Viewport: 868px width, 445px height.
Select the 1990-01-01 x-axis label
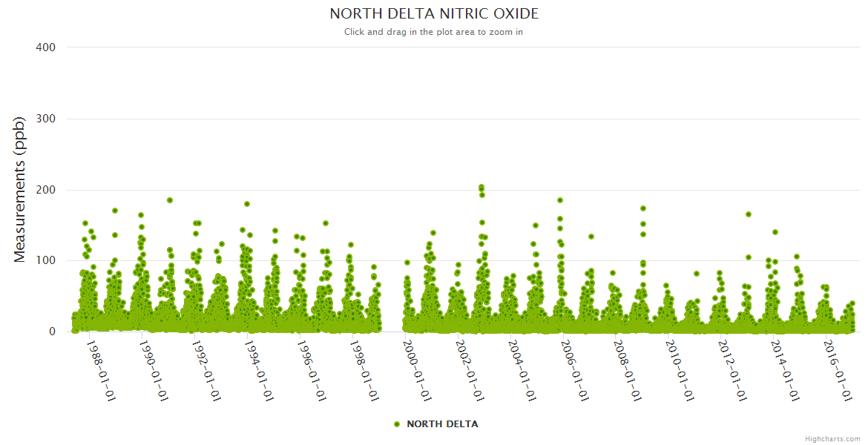pyautogui.click(x=154, y=371)
